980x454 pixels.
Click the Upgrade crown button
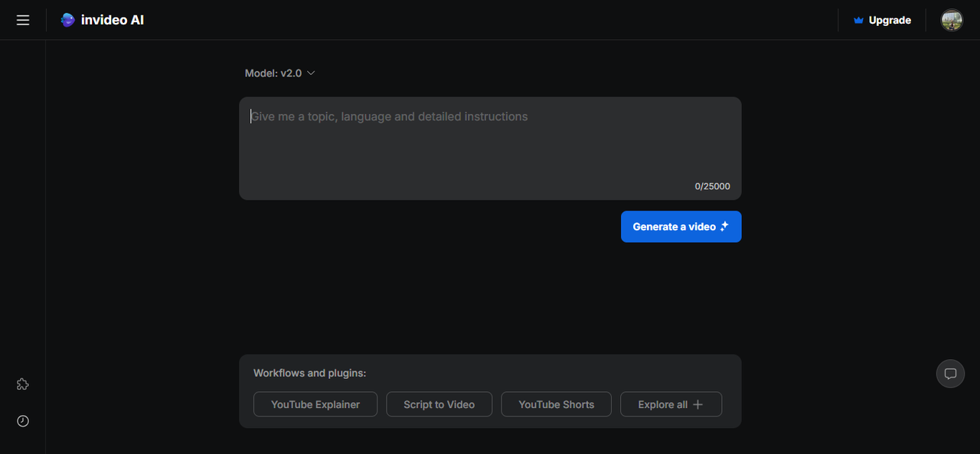pos(882,20)
